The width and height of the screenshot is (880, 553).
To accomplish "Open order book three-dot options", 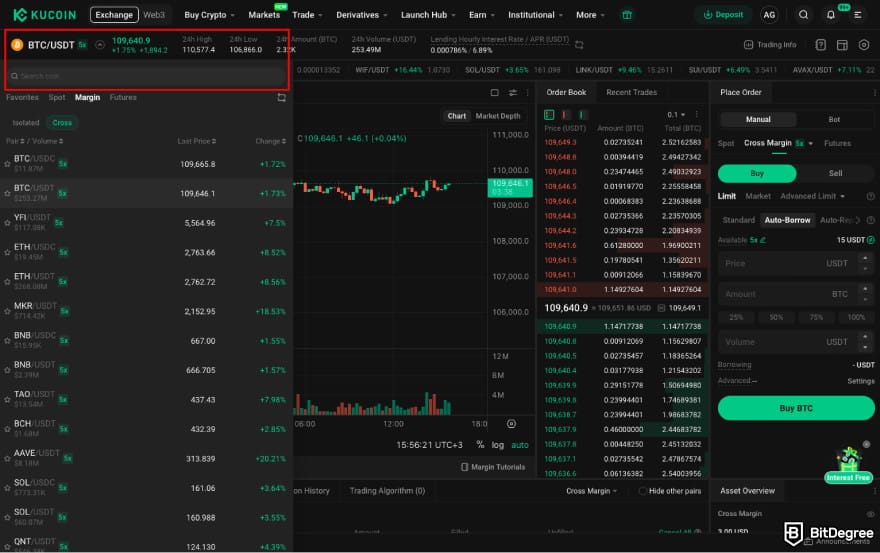I will [696, 115].
